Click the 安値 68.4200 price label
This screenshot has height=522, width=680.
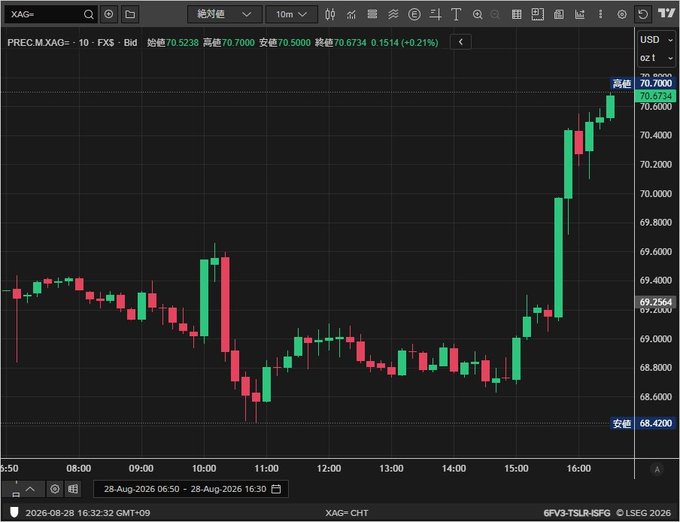(643, 423)
